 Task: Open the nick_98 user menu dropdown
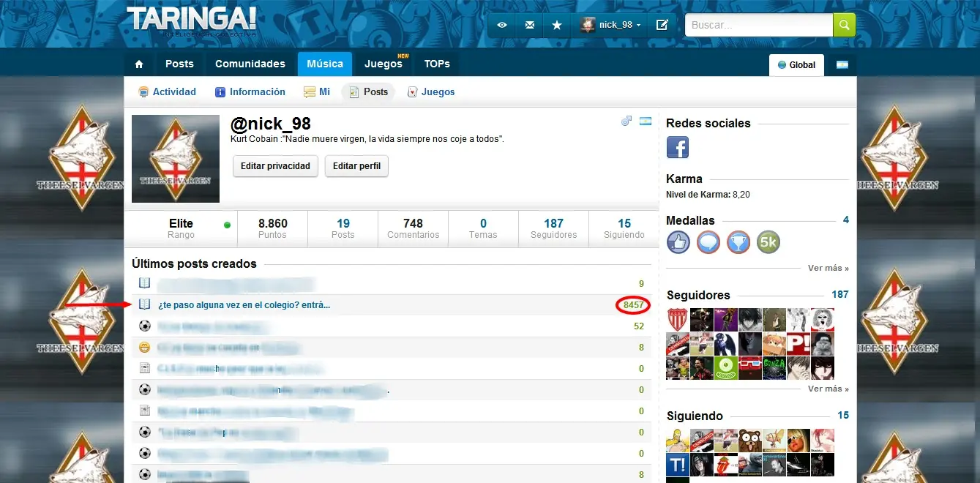610,25
